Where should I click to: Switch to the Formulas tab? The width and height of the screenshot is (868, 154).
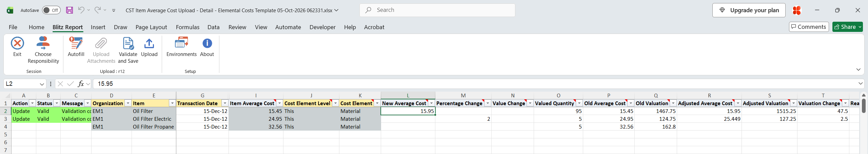click(x=188, y=27)
